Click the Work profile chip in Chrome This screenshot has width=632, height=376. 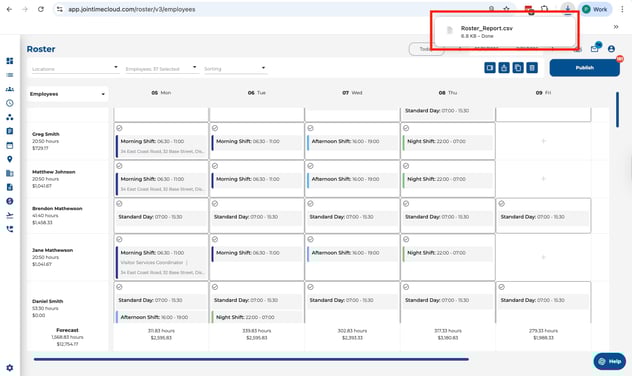pos(595,9)
